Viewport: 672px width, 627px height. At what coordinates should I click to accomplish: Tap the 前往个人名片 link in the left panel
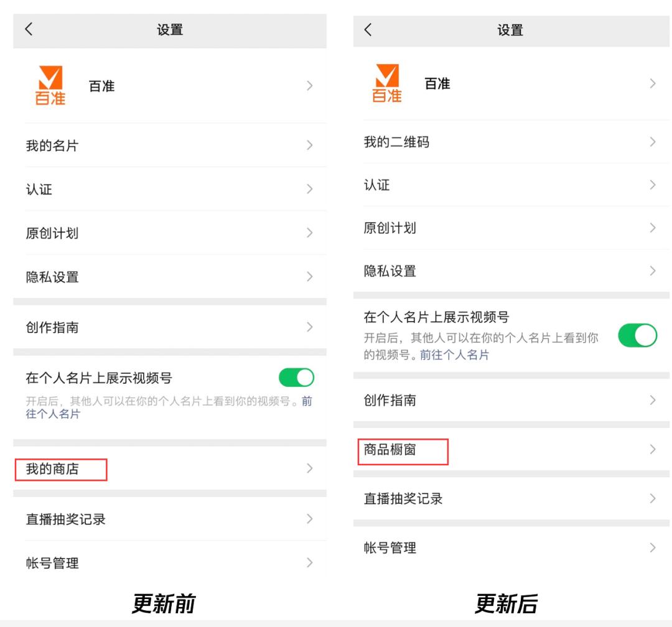[x=53, y=414]
